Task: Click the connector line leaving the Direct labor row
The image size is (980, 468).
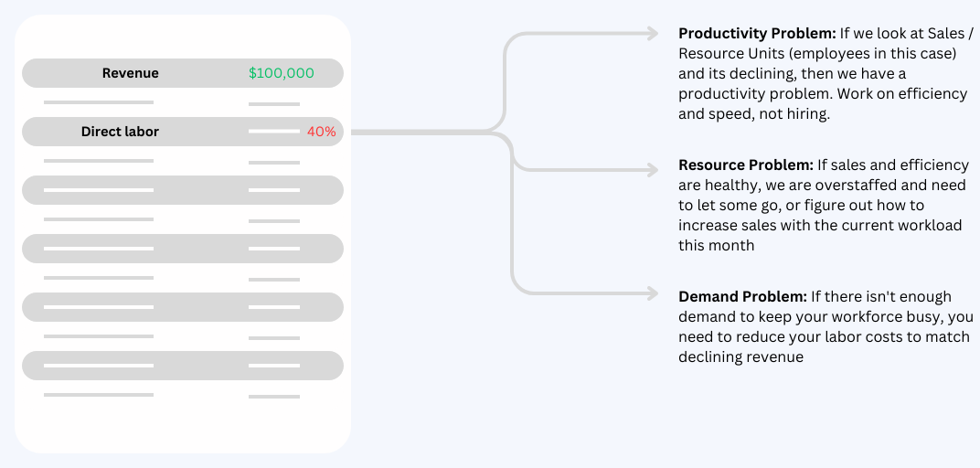Action: pyautogui.click(x=411, y=132)
